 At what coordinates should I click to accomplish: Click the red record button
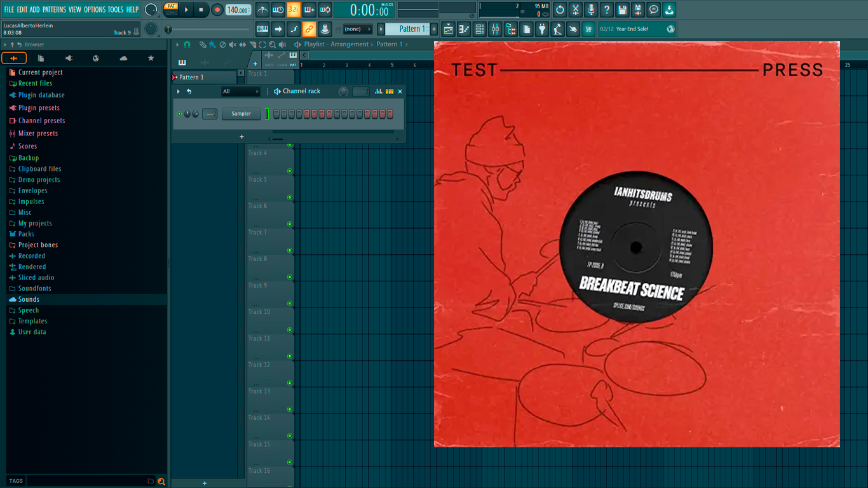217,10
